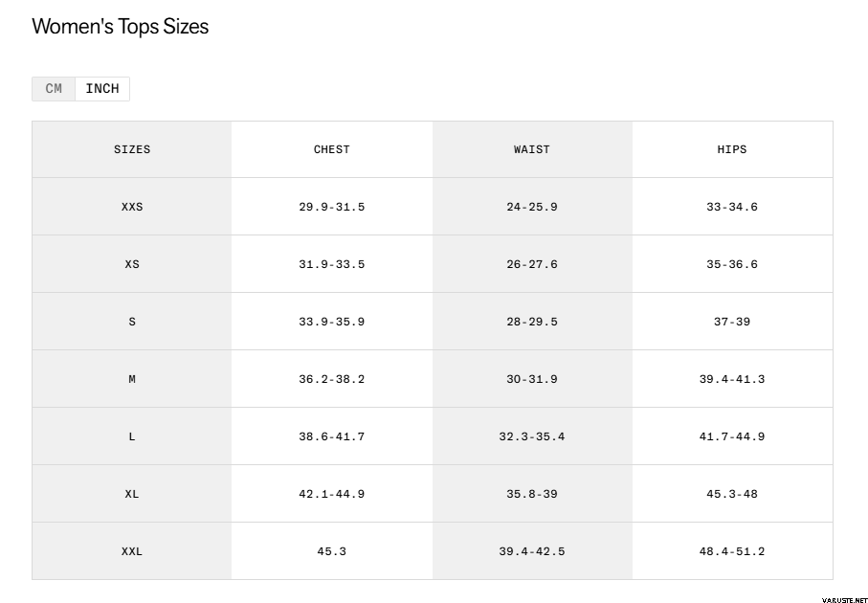
Task: Click XL waist value 35.8-39
Action: [x=532, y=494]
